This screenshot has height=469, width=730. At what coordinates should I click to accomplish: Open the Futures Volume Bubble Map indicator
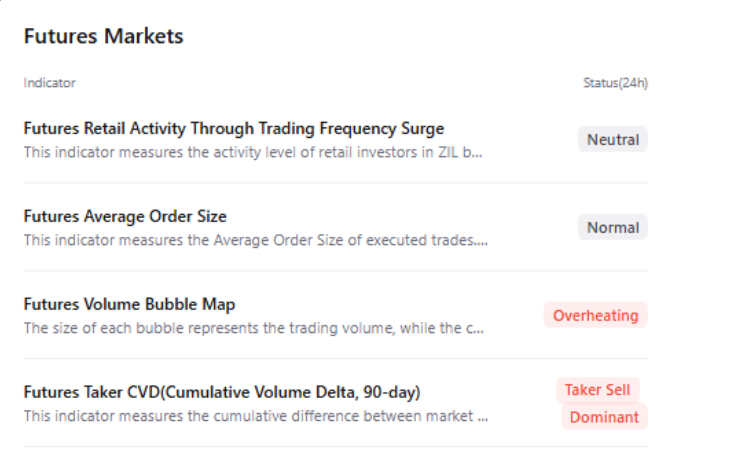tap(129, 304)
